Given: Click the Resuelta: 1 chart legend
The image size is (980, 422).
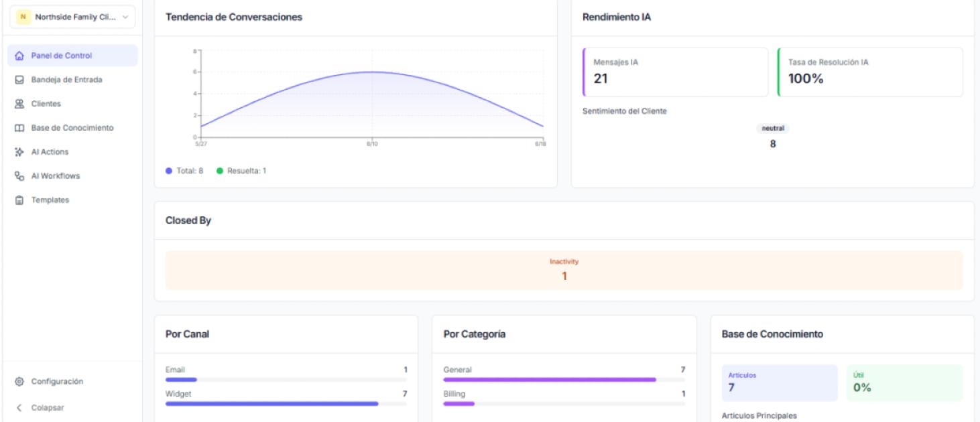Looking at the screenshot, I should (x=241, y=171).
